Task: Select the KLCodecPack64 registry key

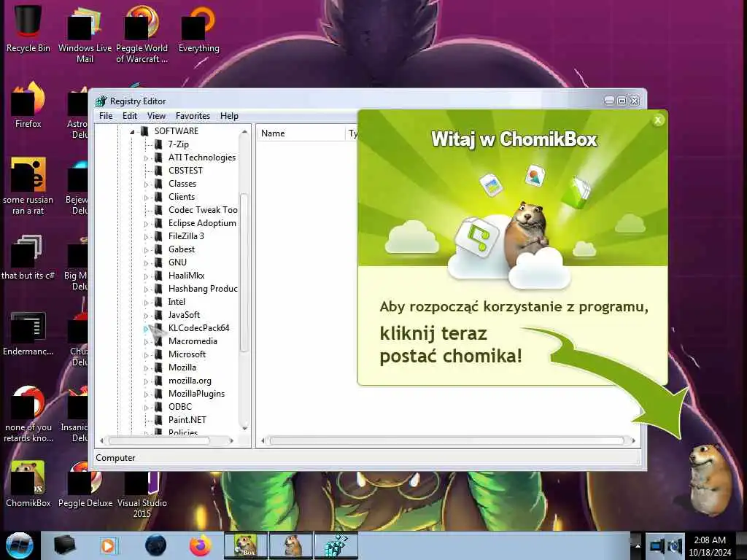Action: 198,328
